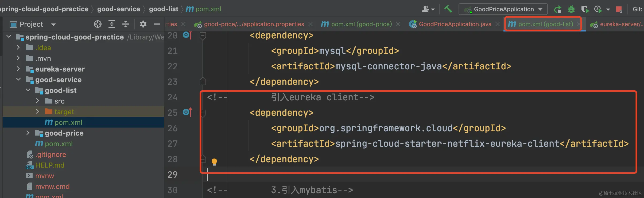Screen dimensions: 644x198
Task: Close the GoodPriceApplication.java tab
Action: [x=498, y=24]
